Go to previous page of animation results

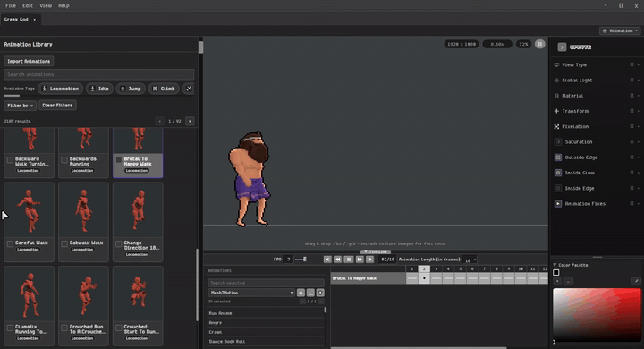point(160,122)
